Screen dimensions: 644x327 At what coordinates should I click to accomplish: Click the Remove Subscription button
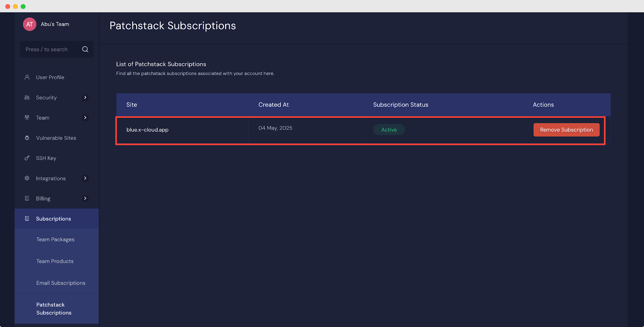(x=566, y=130)
